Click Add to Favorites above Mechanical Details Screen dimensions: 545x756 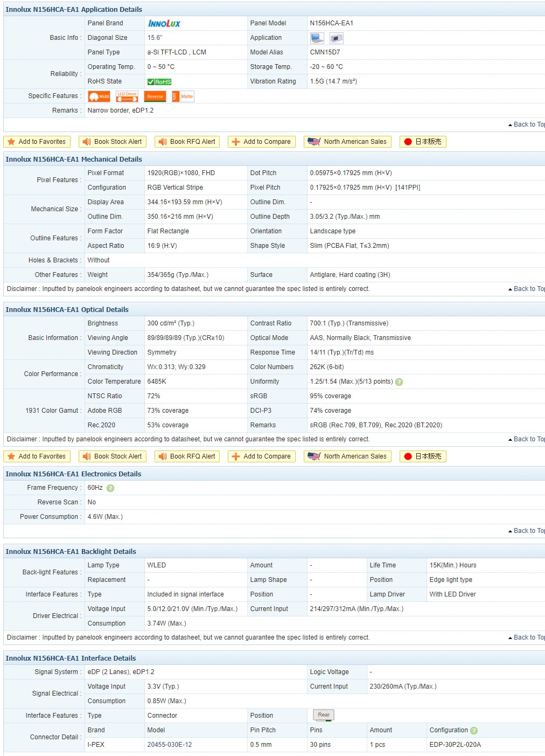(x=37, y=142)
